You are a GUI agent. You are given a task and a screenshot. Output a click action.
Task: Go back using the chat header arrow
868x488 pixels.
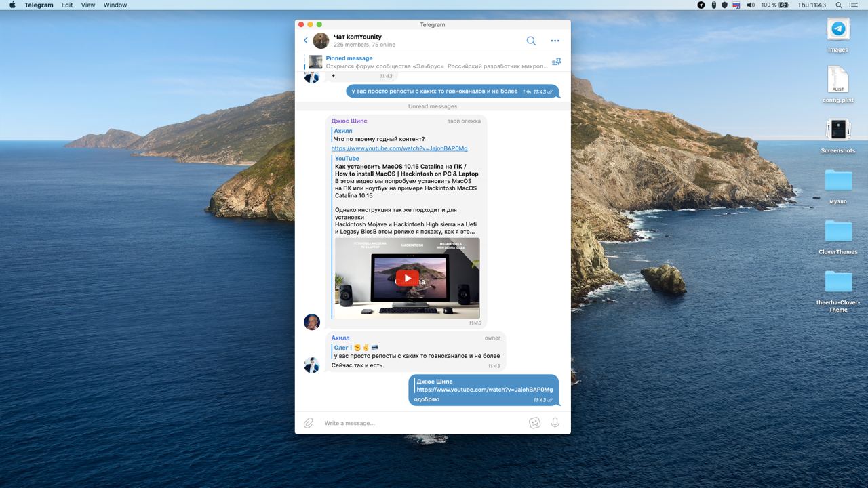pos(306,41)
